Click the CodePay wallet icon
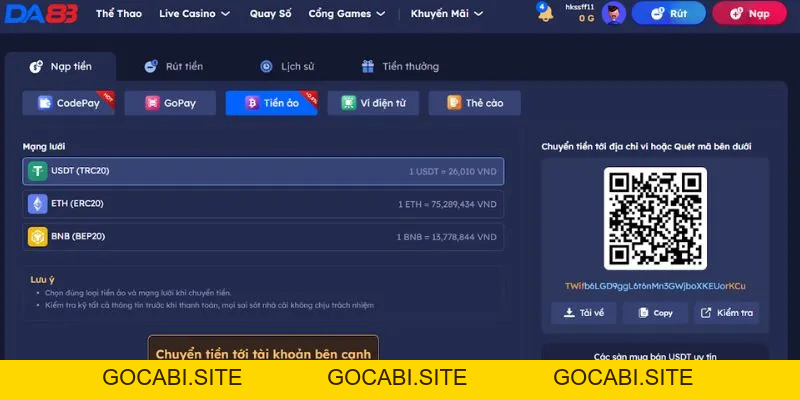The width and height of the screenshot is (800, 400). coord(45,103)
